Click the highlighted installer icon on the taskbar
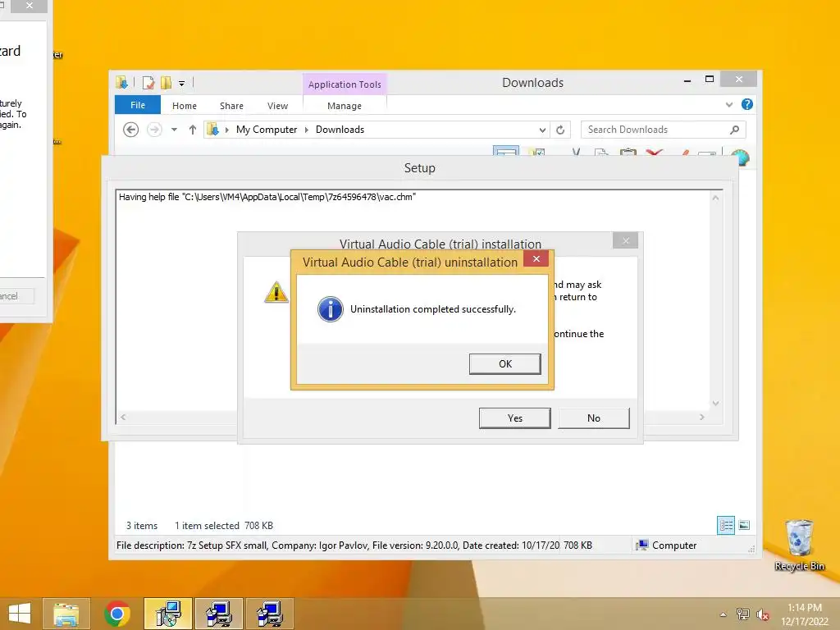Screen dimensions: 840x630 click(x=168, y=614)
